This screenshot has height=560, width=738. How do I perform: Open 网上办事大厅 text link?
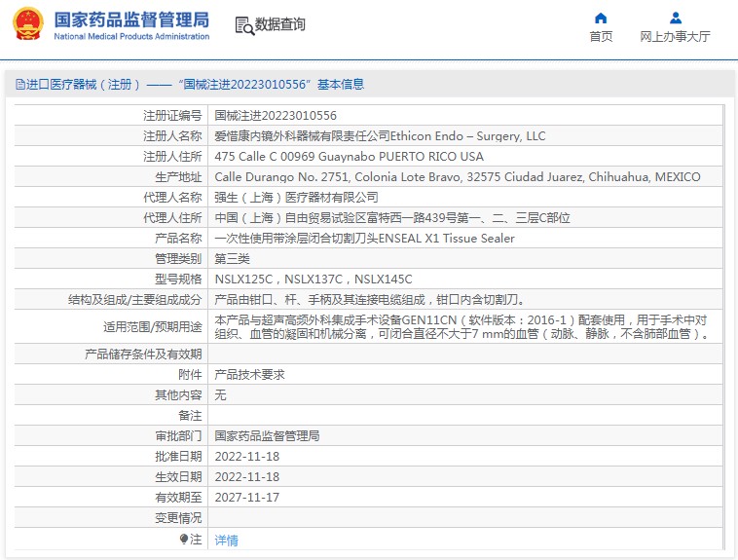tap(675, 37)
